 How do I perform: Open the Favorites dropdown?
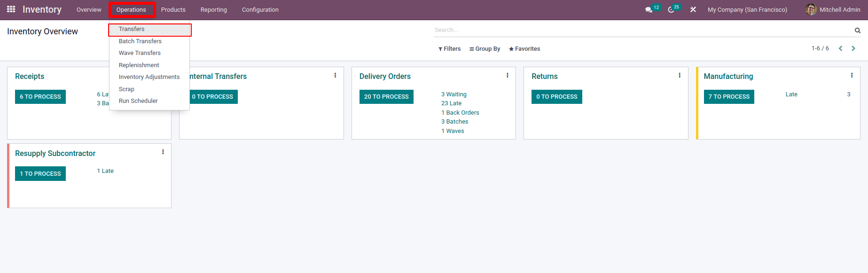click(524, 49)
